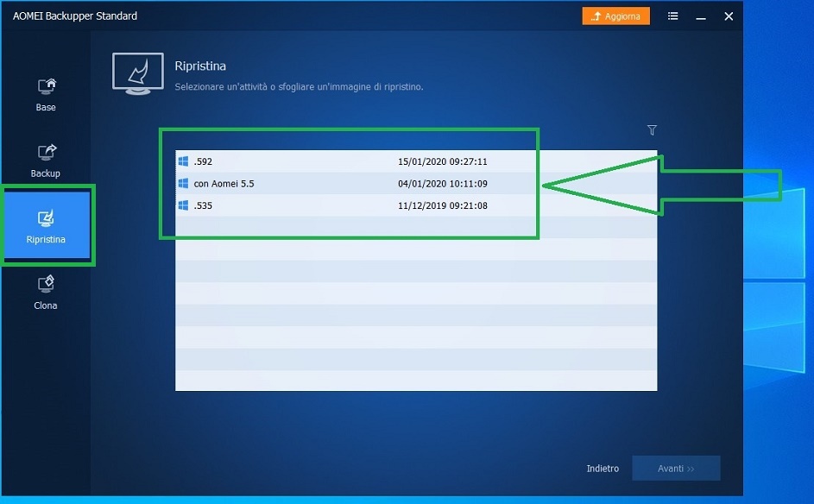
Task: Click the AOMEI Backupper Standard title
Action: 75,16
